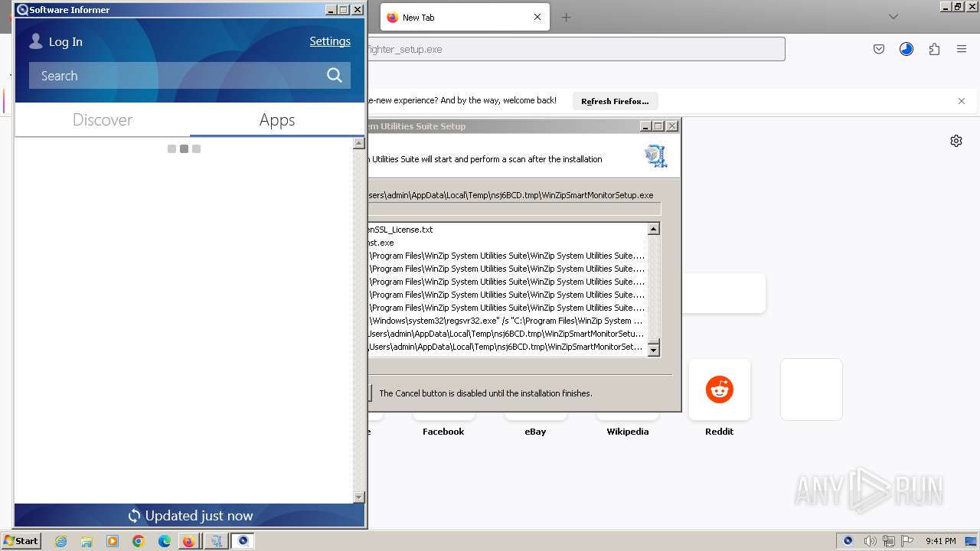Image resolution: width=980 pixels, height=551 pixels.
Task: Open the Firefox Extensions puzzle icon
Action: [x=934, y=49]
